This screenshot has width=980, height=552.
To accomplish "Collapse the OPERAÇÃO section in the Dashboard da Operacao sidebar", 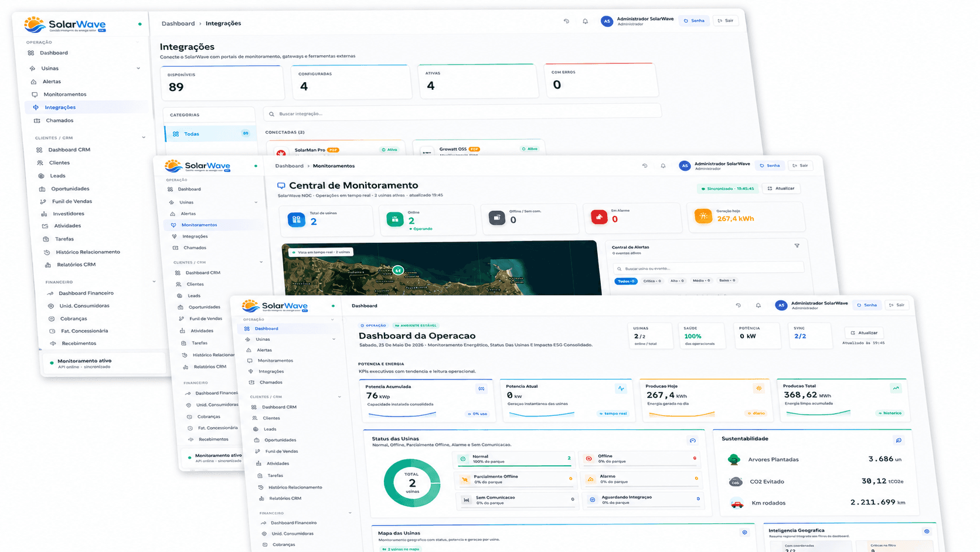I will pyautogui.click(x=332, y=320).
